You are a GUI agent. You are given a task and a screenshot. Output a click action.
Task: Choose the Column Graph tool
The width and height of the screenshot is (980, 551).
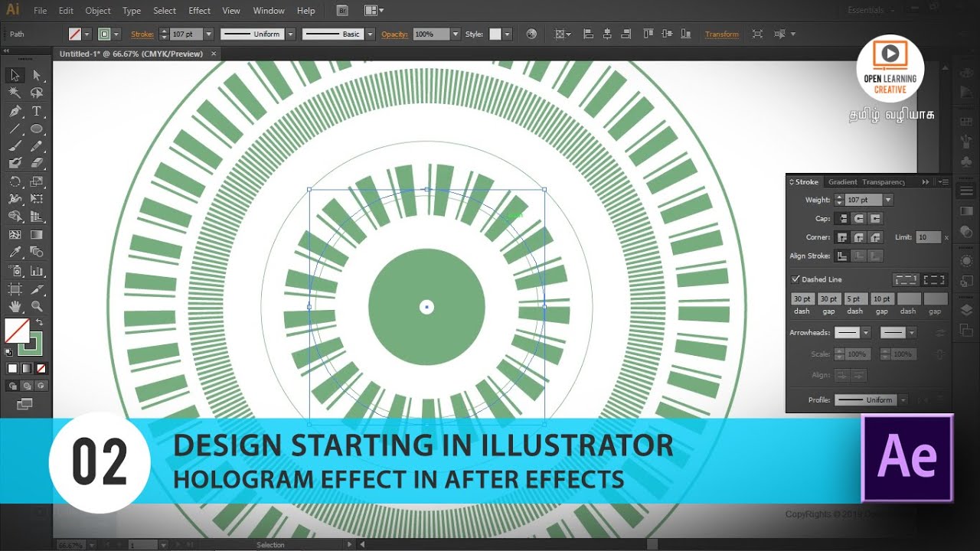36,271
